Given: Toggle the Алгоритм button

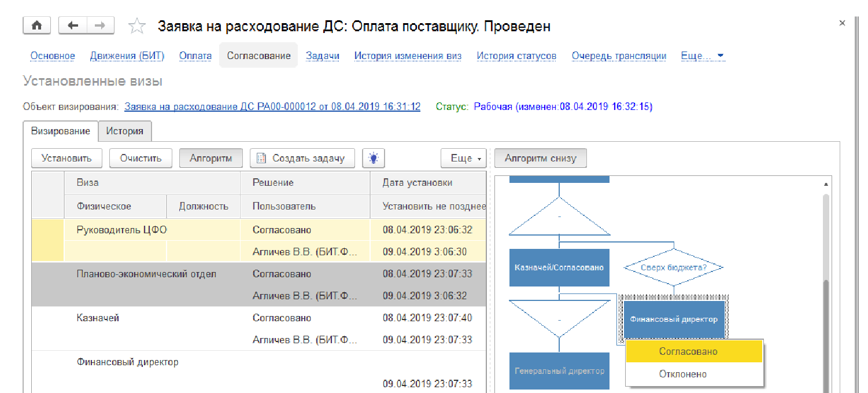Looking at the screenshot, I should point(210,158).
